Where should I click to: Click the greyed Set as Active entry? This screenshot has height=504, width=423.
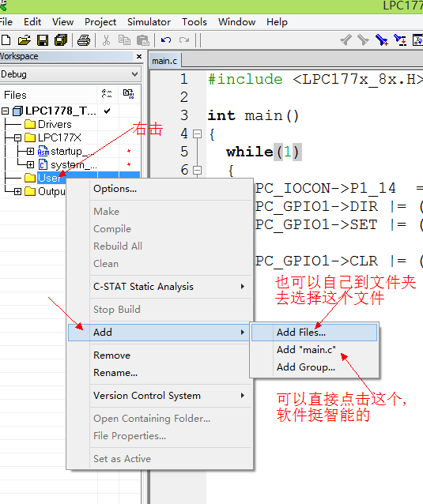pyautogui.click(x=160, y=458)
